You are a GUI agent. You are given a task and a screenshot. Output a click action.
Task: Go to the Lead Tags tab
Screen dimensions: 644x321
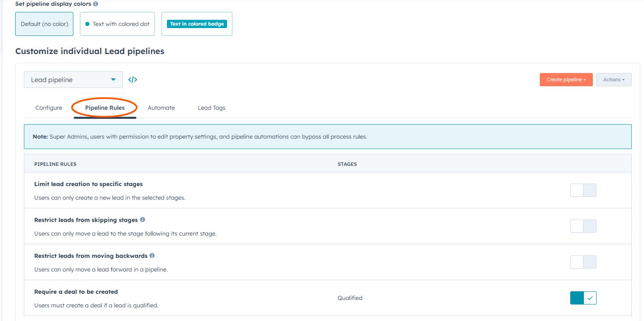[x=211, y=108]
